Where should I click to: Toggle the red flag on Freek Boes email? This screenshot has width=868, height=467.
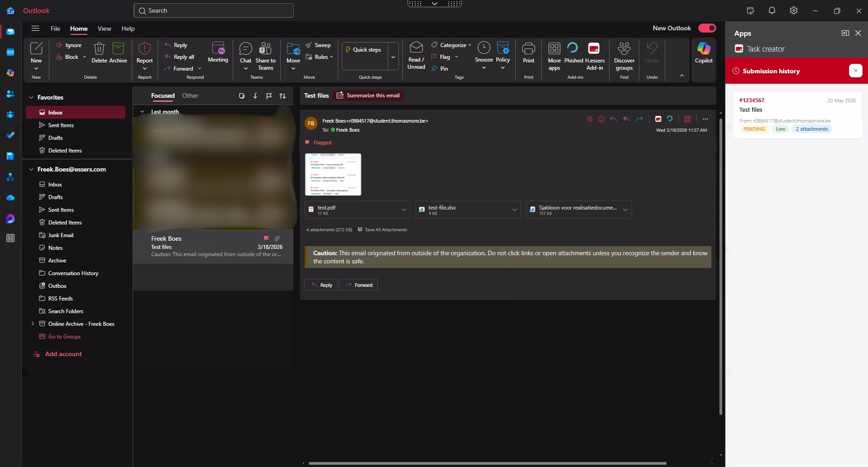tap(266, 238)
